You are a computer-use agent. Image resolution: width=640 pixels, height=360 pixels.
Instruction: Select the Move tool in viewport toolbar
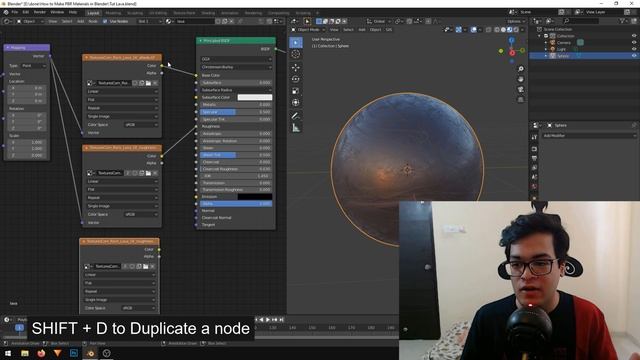coord(296,67)
